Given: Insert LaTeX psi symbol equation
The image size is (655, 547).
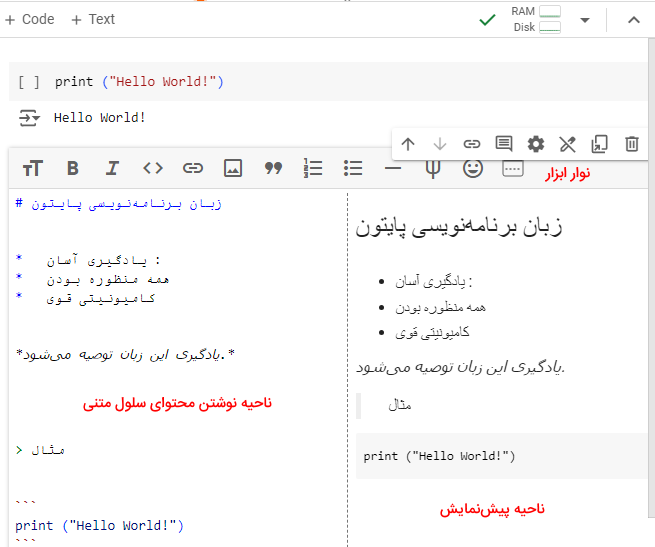Looking at the screenshot, I should [432, 168].
